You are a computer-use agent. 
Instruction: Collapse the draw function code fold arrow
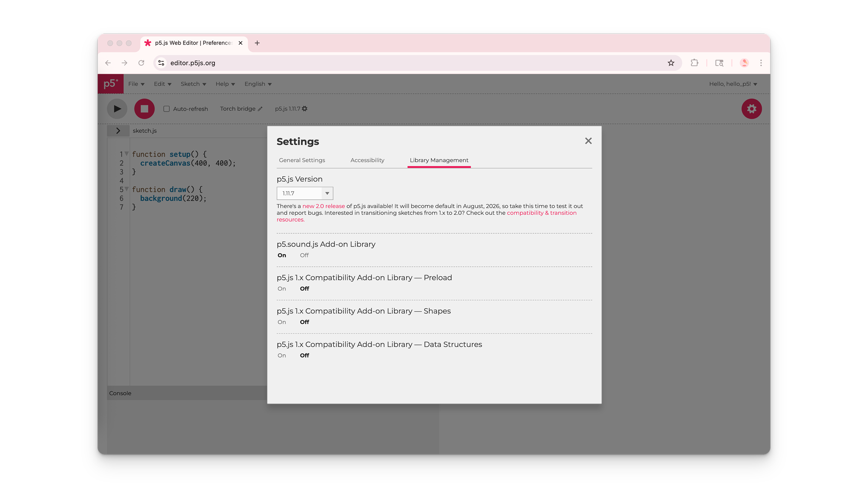pos(126,189)
